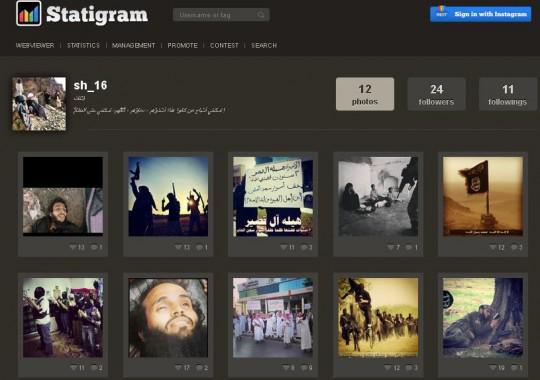The width and height of the screenshot is (540, 380).
Task: Show the 24 followers list
Action: [x=436, y=94]
